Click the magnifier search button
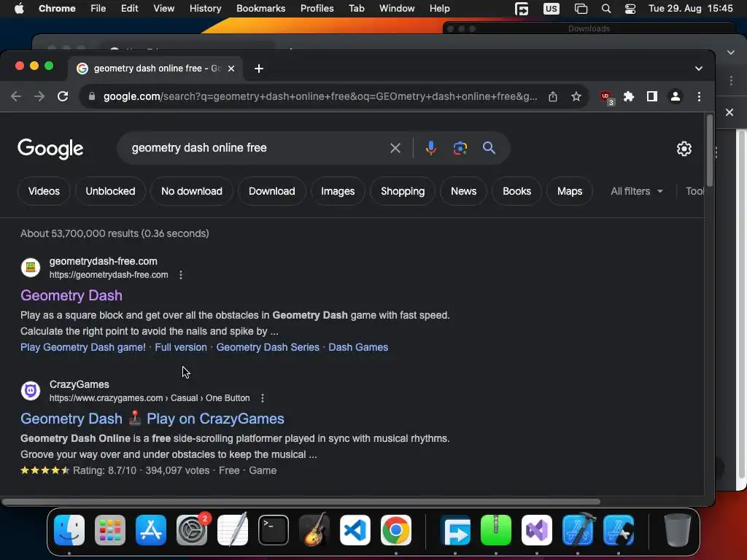This screenshot has height=560, width=747. tap(489, 148)
